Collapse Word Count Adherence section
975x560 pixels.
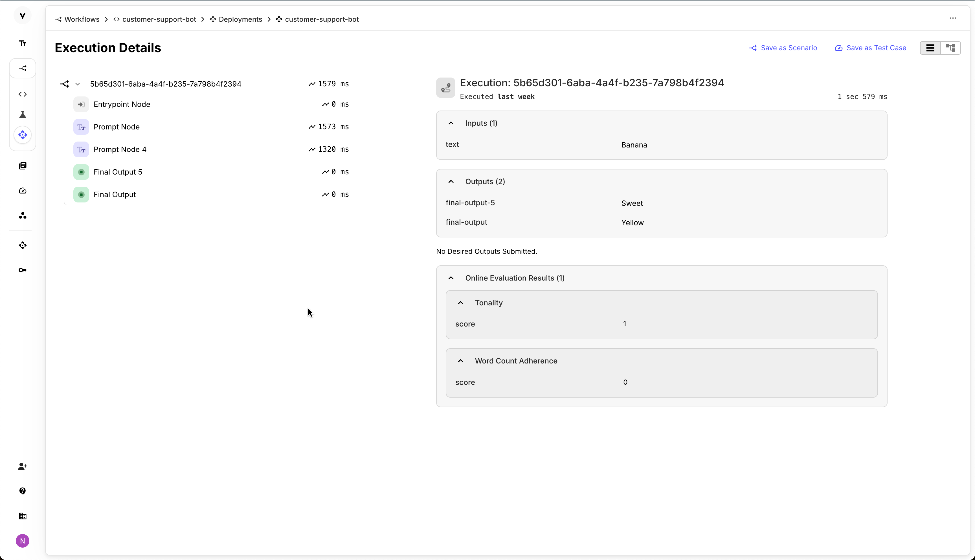coord(461,361)
